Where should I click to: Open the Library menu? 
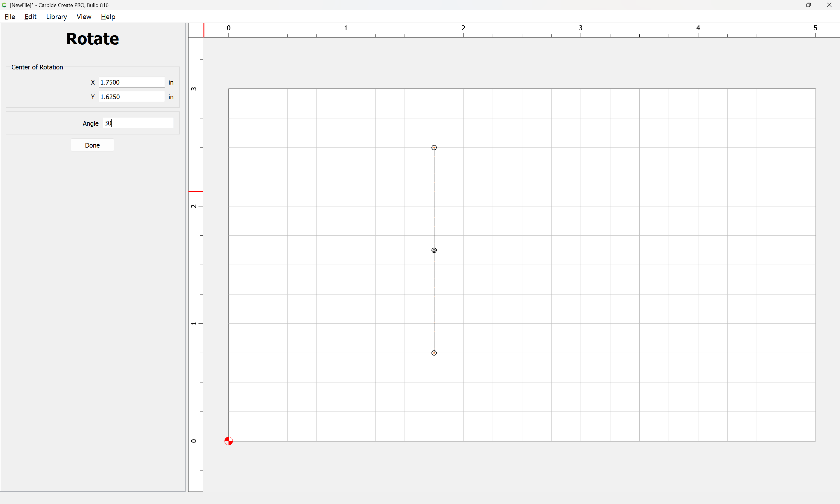pyautogui.click(x=56, y=17)
